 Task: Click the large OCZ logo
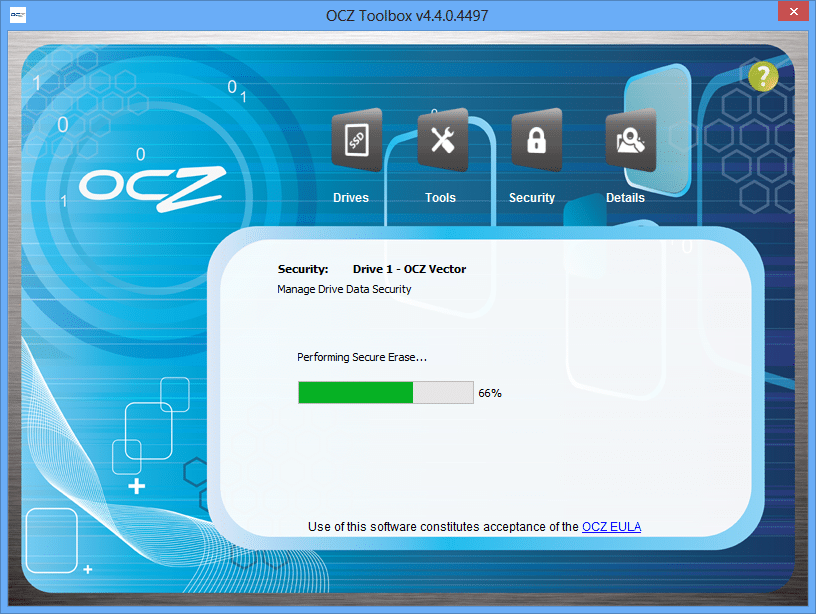pyautogui.click(x=152, y=189)
